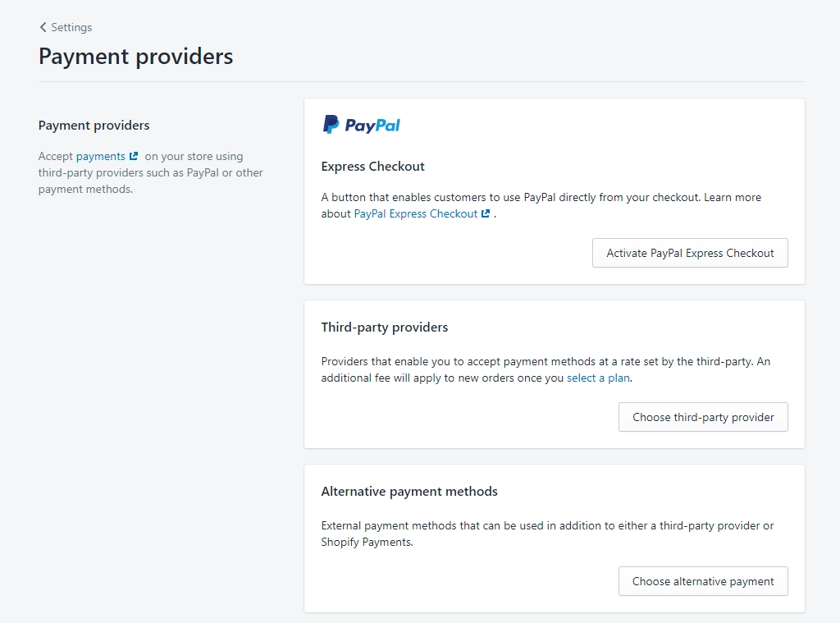
Task: Open the Payment providers page heading area
Action: [x=135, y=56]
